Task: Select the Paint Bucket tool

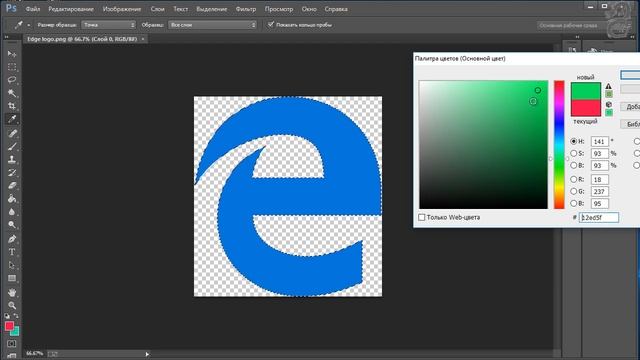Action: (x=12, y=199)
